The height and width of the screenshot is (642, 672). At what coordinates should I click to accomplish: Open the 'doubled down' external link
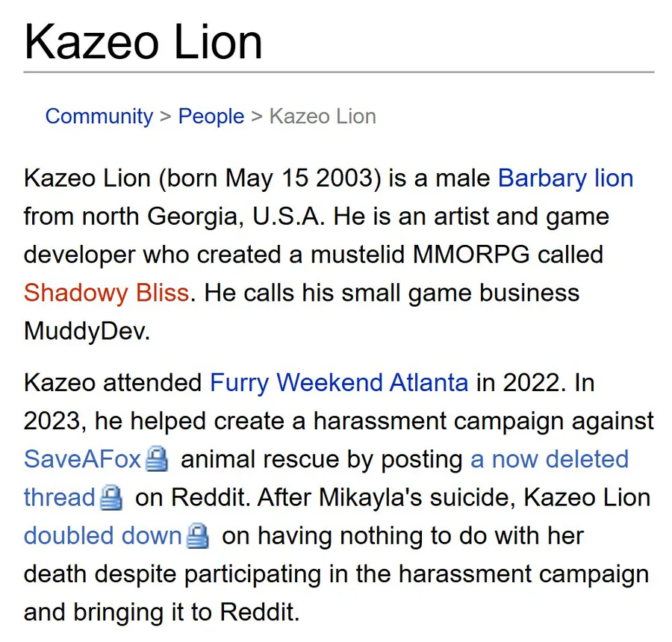[x=103, y=536]
